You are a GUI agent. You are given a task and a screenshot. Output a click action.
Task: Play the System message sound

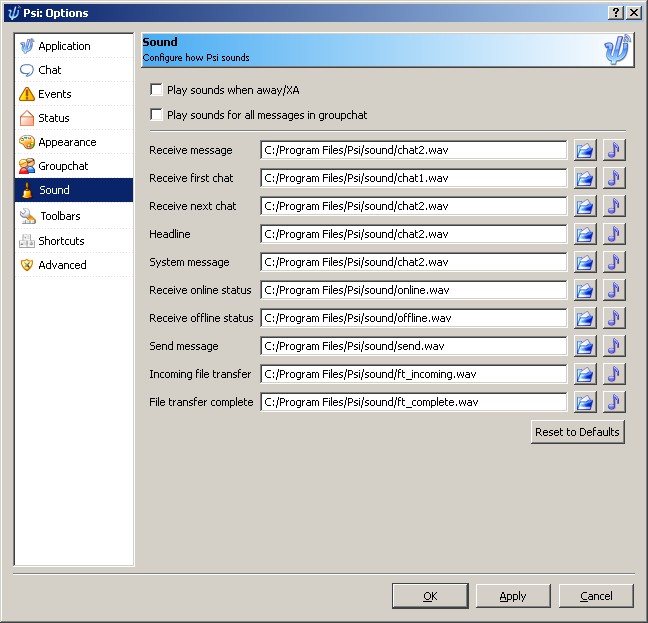tap(614, 262)
